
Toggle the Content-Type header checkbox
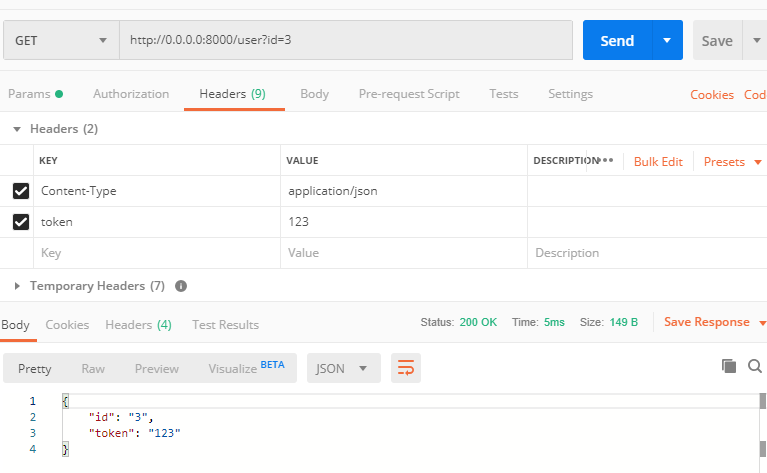click(21, 191)
